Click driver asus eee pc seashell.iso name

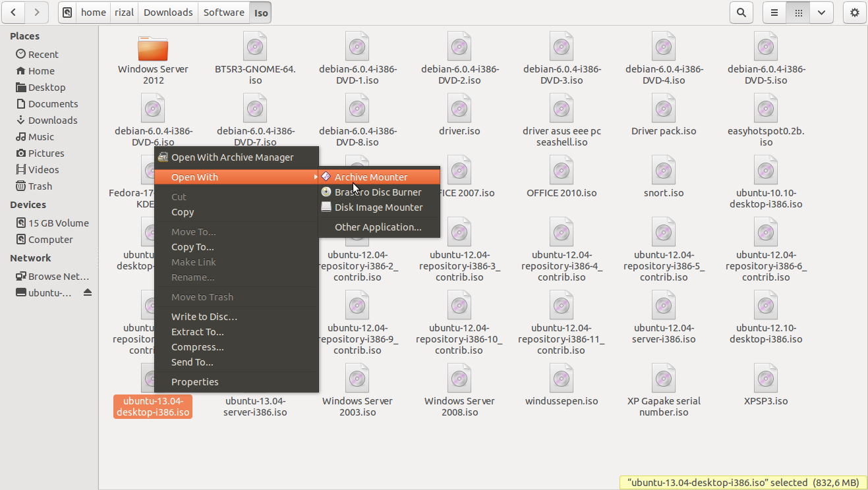(562, 136)
